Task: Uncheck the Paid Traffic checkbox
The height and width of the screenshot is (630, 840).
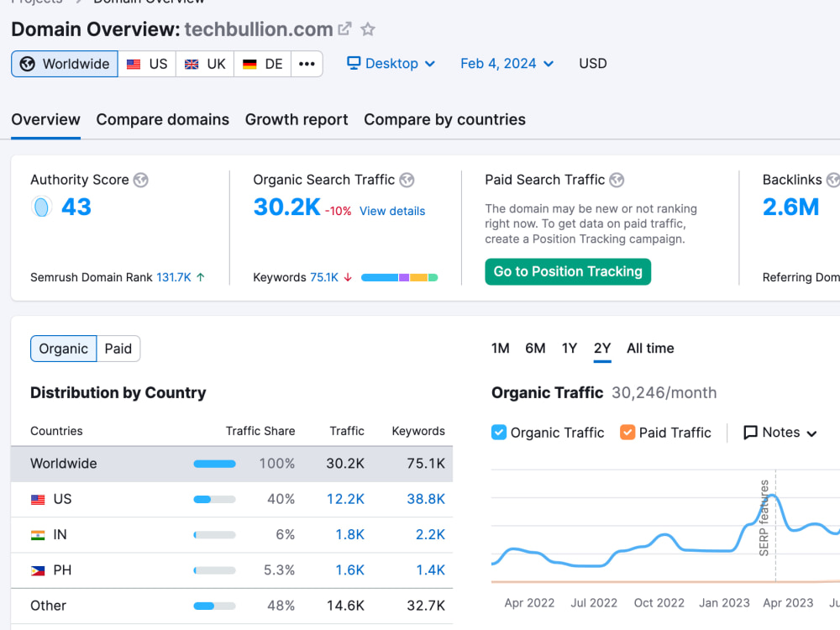Action: click(627, 433)
